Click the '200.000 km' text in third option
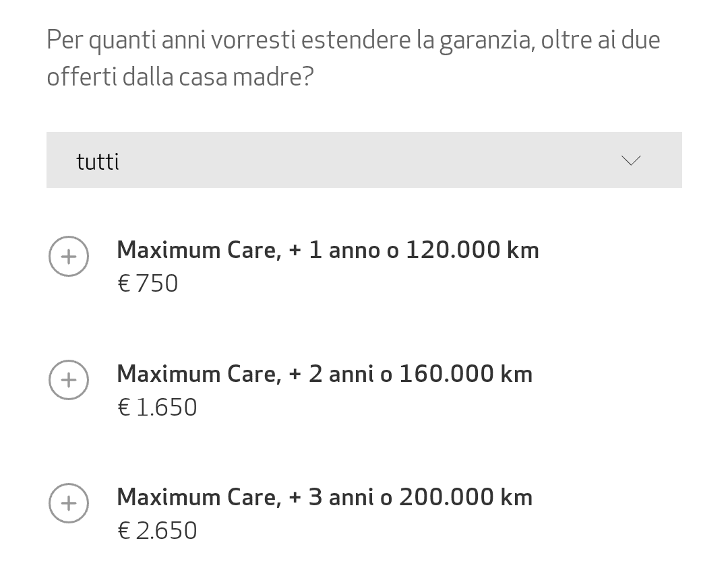 (466, 497)
